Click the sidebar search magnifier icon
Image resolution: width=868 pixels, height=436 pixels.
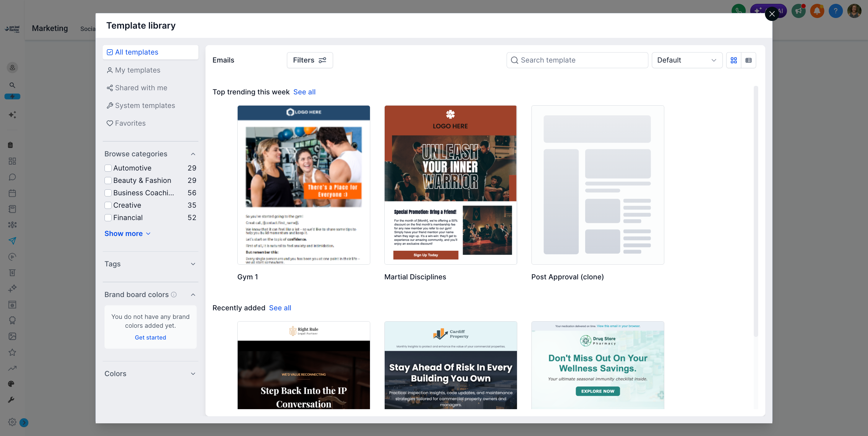pyautogui.click(x=12, y=85)
